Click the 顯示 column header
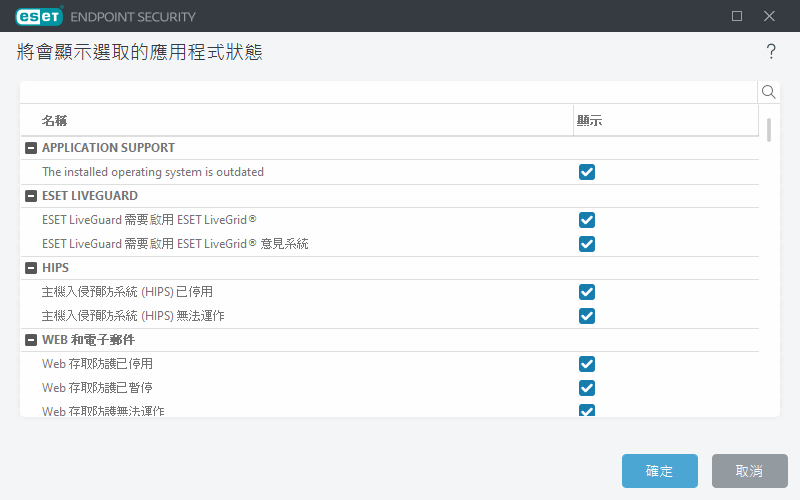 click(x=589, y=121)
